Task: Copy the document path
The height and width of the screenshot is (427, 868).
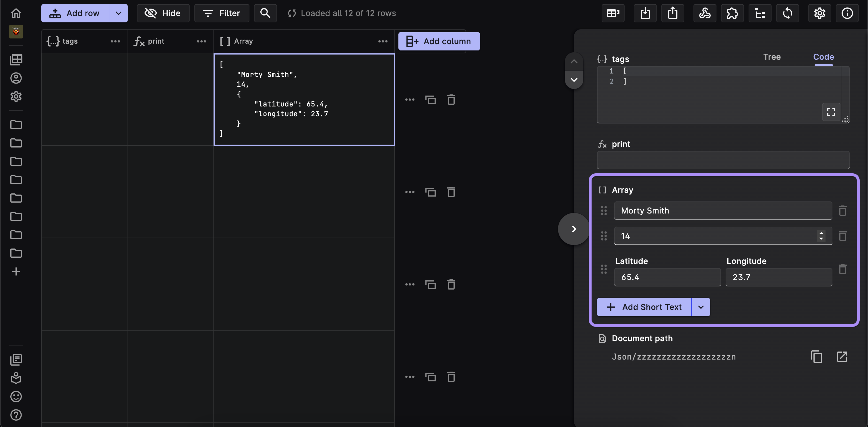Action: click(816, 357)
